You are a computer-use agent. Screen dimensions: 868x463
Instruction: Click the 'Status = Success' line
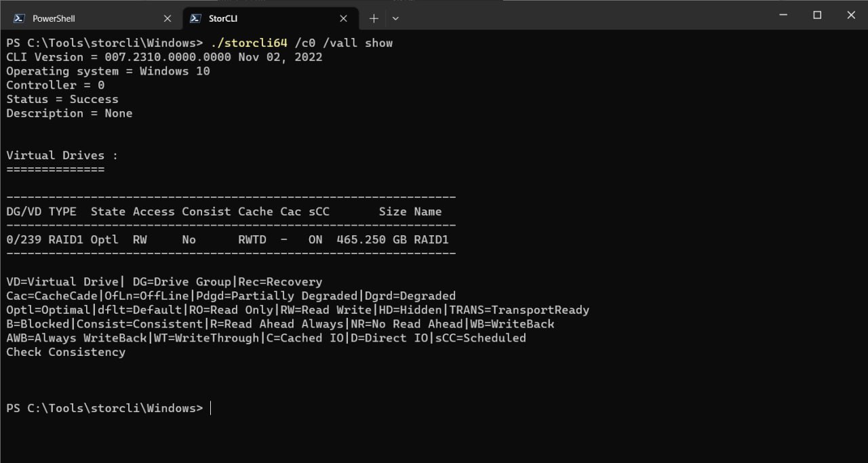(x=62, y=99)
